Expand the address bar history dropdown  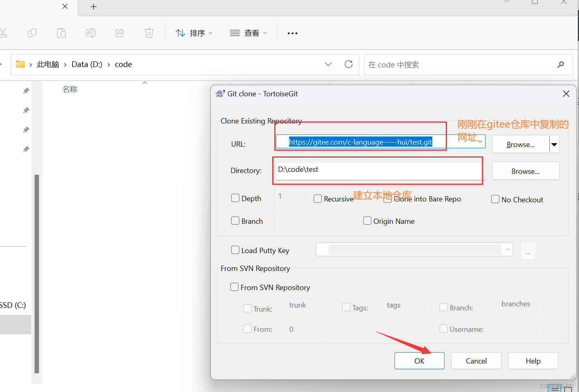[328, 64]
